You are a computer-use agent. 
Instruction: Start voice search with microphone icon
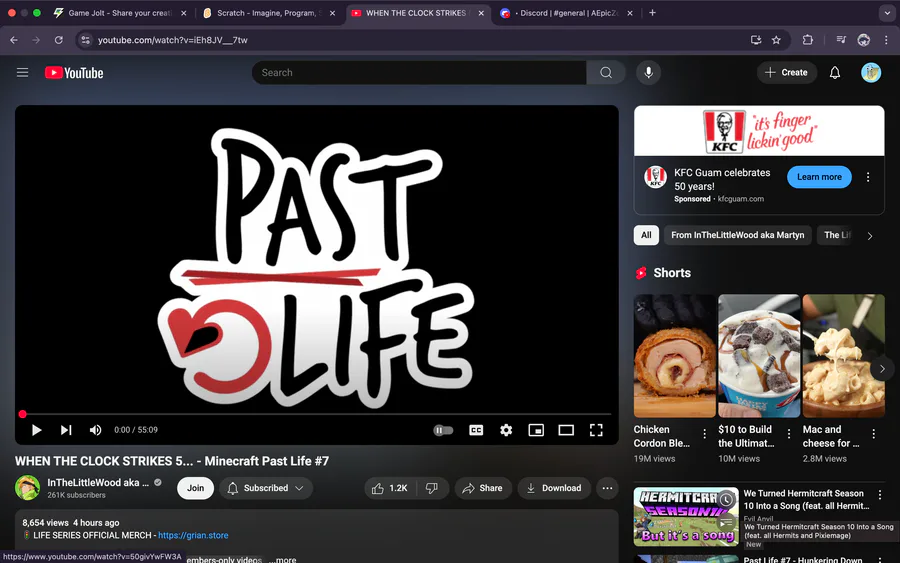tap(648, 72)
